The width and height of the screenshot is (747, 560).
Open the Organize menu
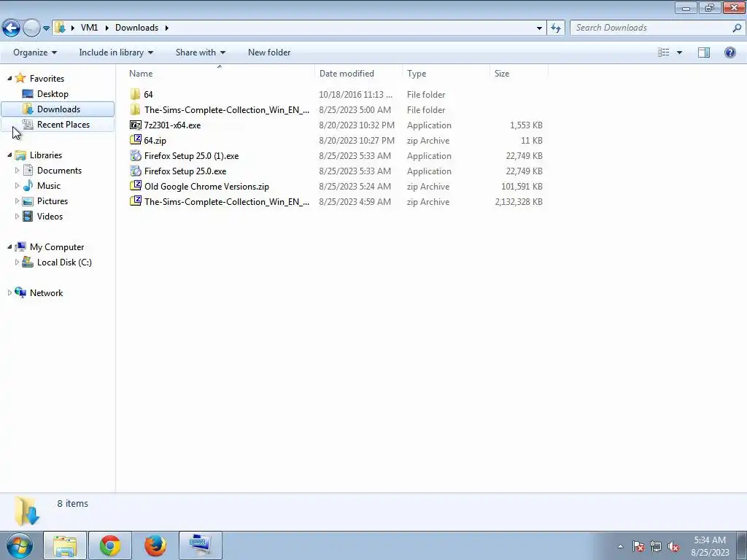pos(35,52)
